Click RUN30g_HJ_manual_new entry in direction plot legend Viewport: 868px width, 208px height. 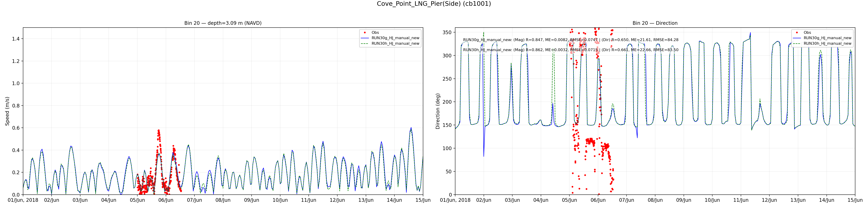click(x=827, y=38)
